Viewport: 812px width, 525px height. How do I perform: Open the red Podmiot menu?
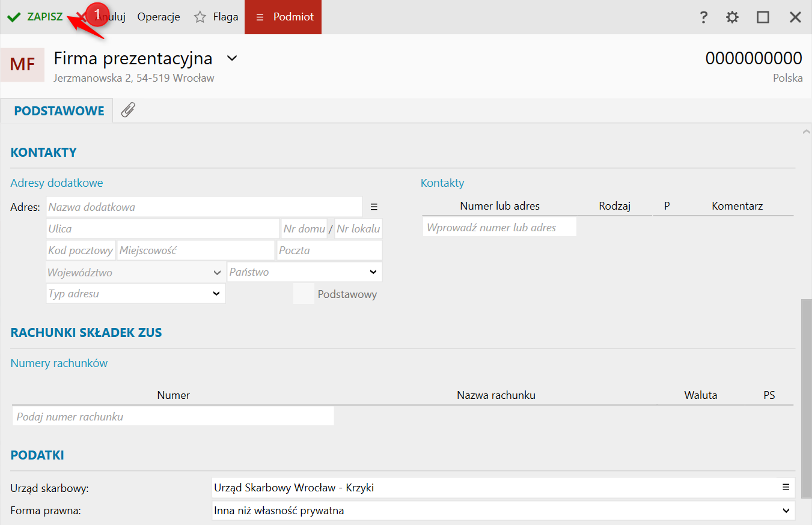pos(283,17)
